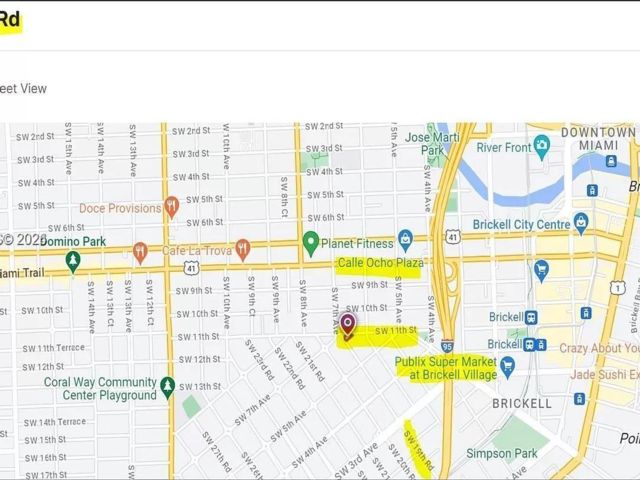Open the Street View tab
This screenshot has width=640, height=480.
pyautogui.click(x=23, y=89)
